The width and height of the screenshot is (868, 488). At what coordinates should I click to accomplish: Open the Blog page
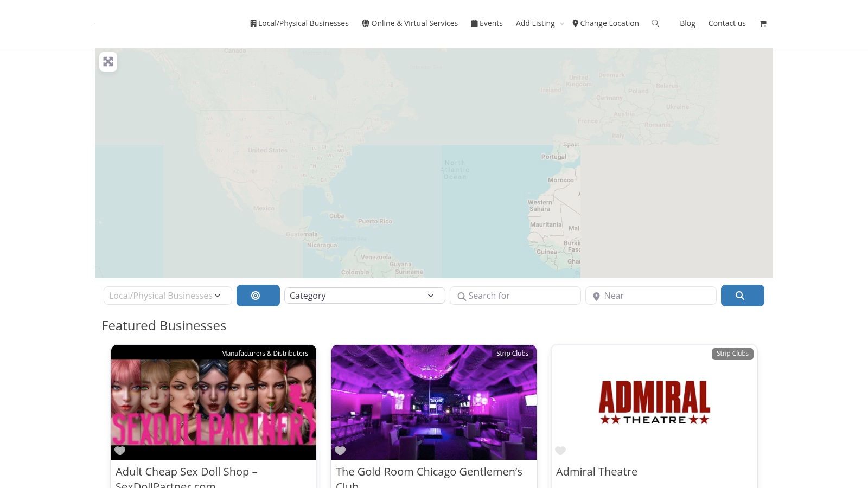tap(687, 23)
